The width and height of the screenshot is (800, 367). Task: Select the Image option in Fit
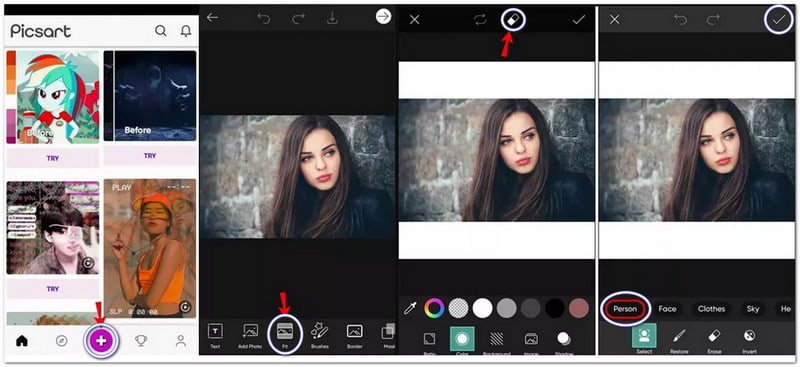click(x=531, y=342)
